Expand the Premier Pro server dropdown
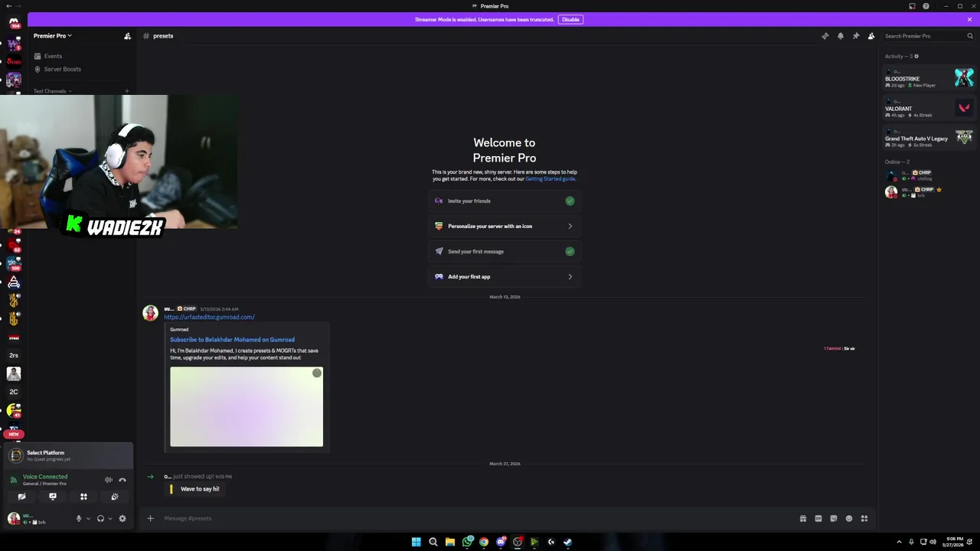 [x=52, y=36]
